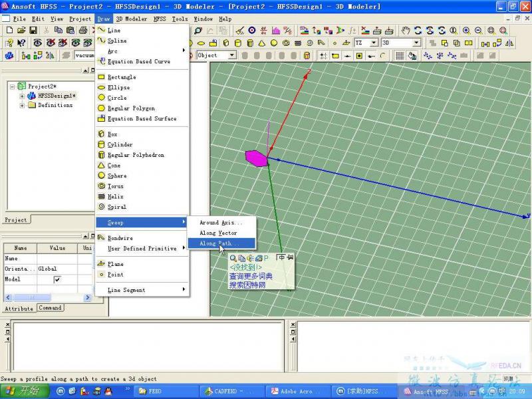532x399 pixels.
Task: Click the draw point toolbar icon
Action: tap(334, 43)
